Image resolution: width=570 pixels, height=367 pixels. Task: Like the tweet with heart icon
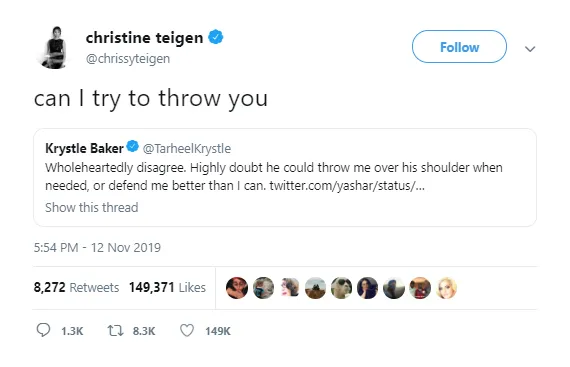(x=187, y=331)
